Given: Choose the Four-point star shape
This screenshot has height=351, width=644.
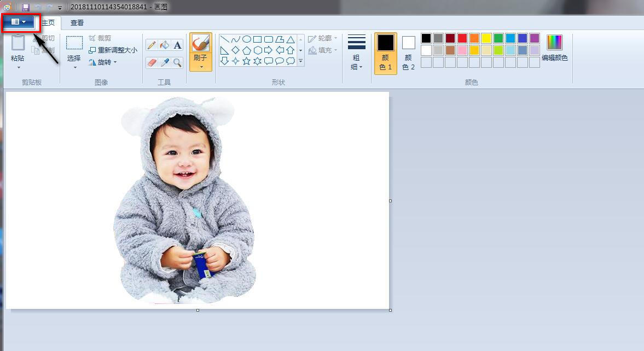Looking at the screenshot, I should (x=235, y=61).
